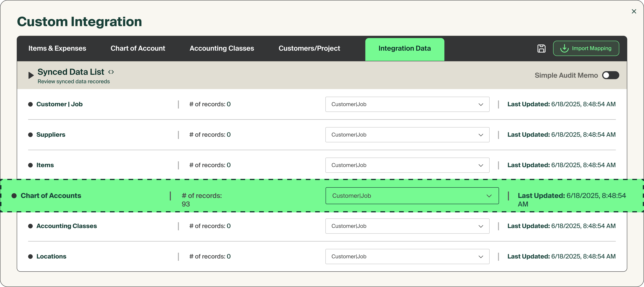Viewport: 644px width, 287px height.
Task: Open the Accounting Classes tab
Action: (x=222, y=48)
